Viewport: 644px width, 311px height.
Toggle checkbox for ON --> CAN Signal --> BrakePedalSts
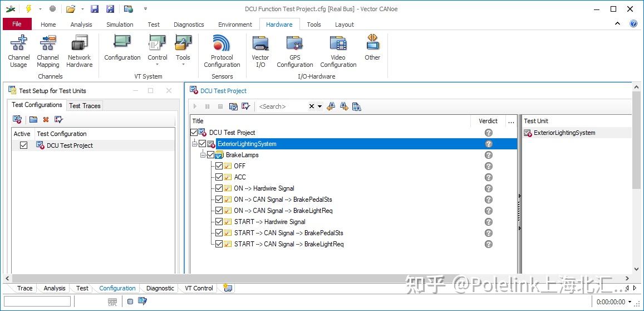coord(219,199)
